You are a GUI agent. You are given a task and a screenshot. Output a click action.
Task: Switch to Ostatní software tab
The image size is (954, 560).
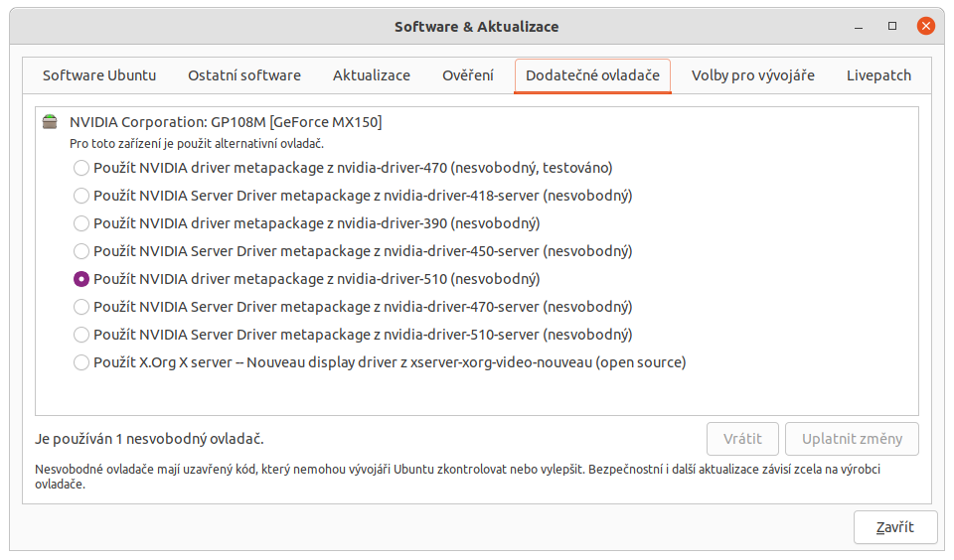244,75
